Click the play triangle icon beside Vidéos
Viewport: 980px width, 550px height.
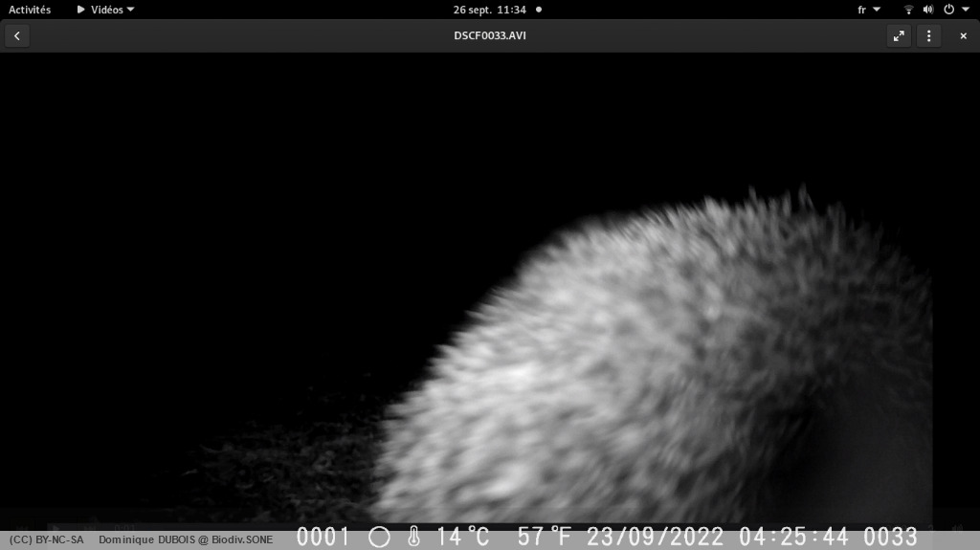point(81,10)
